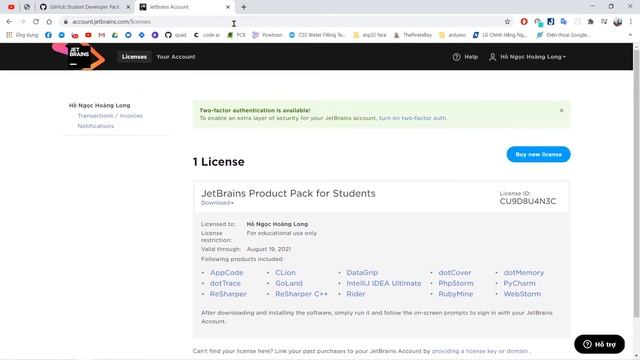Expand the Hồ Ngọc Hoàng Long user dropdown
640x360 pixels.
click(527, 57)
